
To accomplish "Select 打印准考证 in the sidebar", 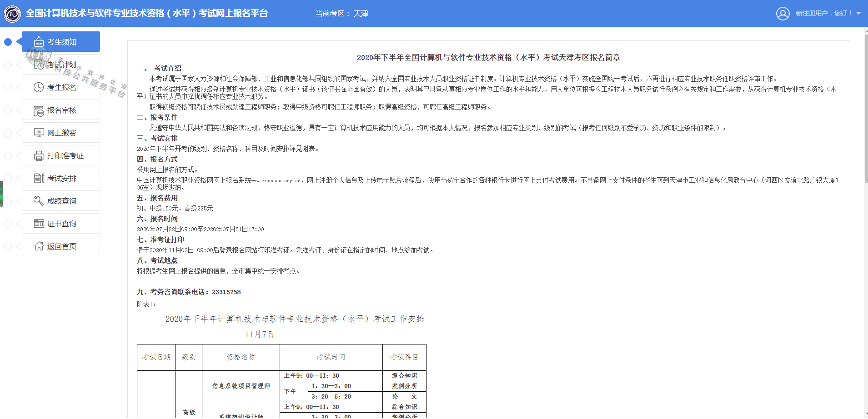I will click(x=61, y=155).
